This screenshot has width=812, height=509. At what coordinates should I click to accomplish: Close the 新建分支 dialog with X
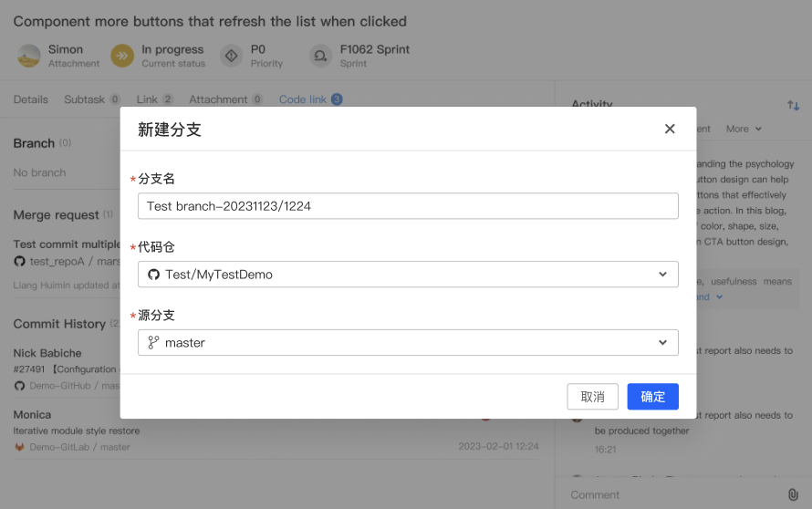[x=670, y=129]
